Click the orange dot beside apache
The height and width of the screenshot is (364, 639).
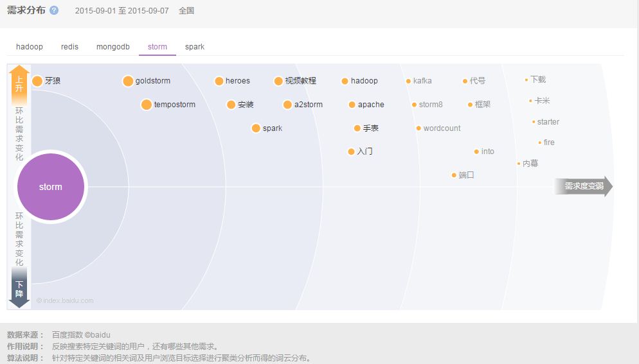click(352, 105)
